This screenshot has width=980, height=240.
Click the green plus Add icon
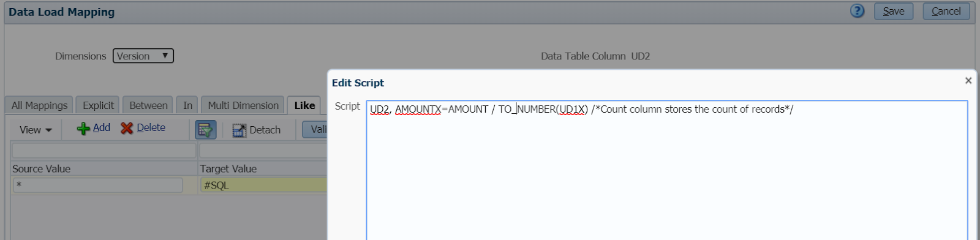pyautogui.click(x=83, y=129)
